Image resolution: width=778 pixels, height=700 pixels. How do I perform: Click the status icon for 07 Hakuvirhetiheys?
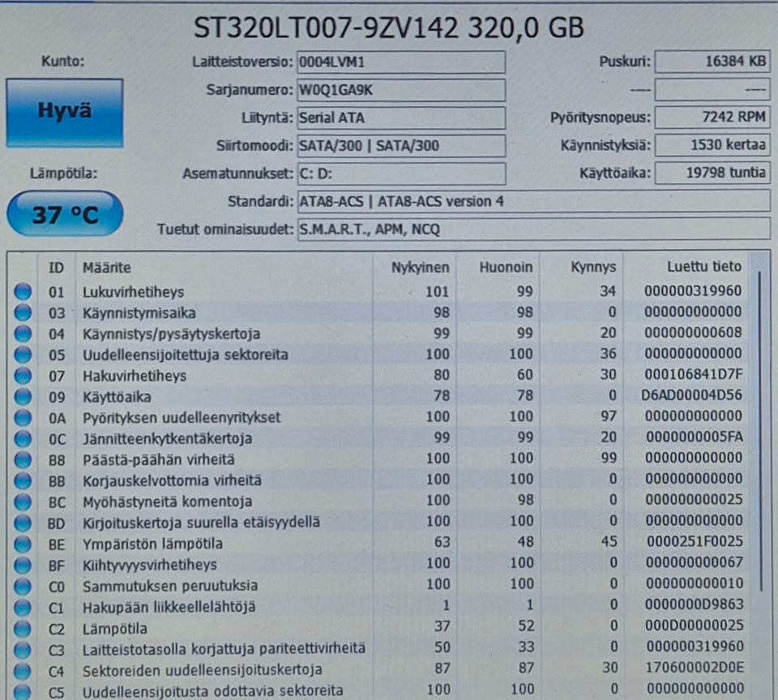tap(23, 376)
